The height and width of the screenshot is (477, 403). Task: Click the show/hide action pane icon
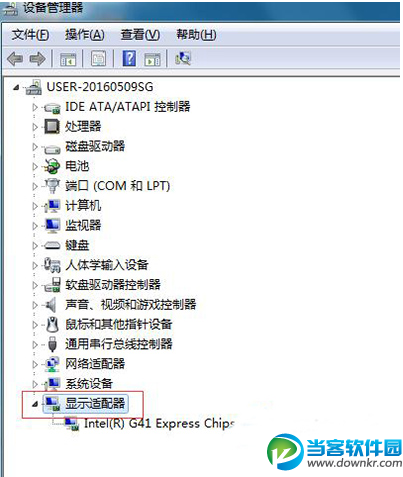coord(152,59)
